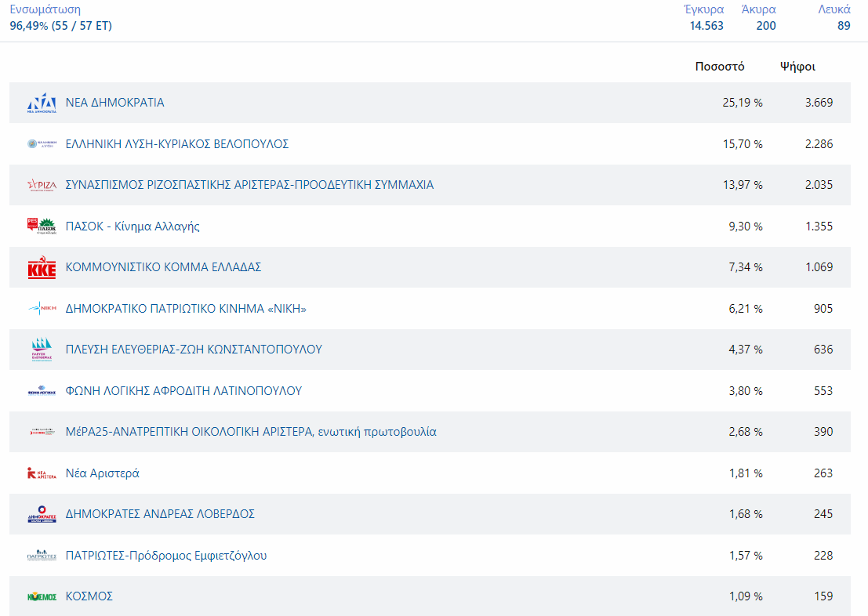Click the Ελληνική Λύση party logo
Image resolution: width=868 pixels, height=616 pixels.
point(42,144)
